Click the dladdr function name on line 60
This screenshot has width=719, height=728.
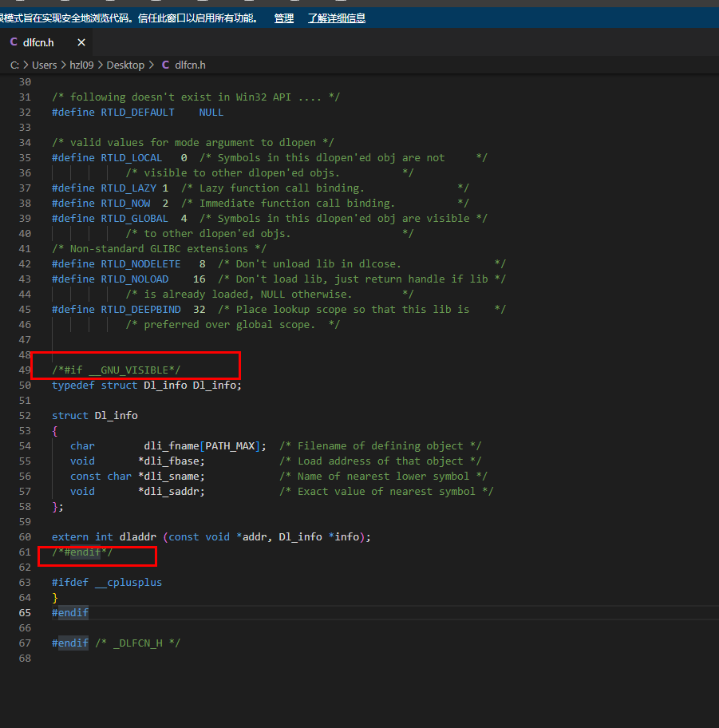(x=137, y=536)
